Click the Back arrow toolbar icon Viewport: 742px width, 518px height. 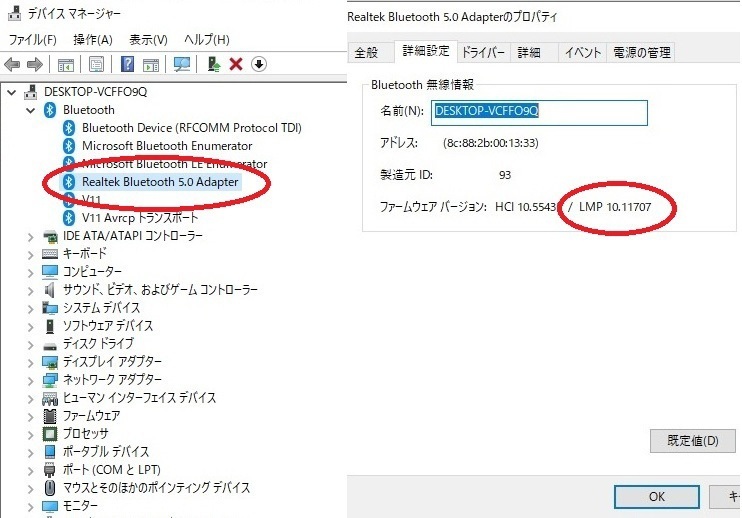click(12, 64)
